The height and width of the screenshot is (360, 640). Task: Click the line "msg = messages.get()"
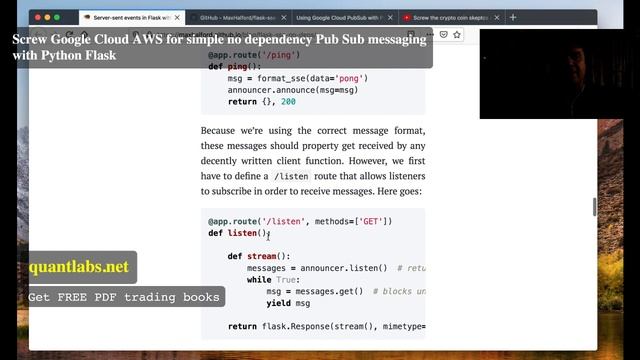(x=315, y=291)
